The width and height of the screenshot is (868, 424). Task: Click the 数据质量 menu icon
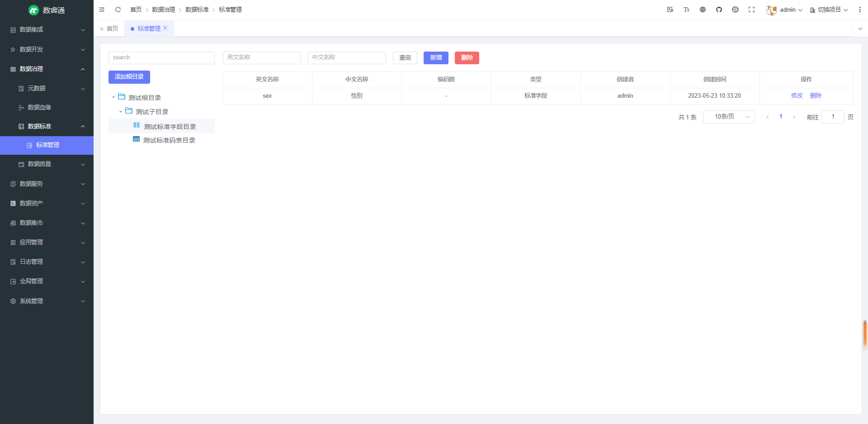[21, 164]
